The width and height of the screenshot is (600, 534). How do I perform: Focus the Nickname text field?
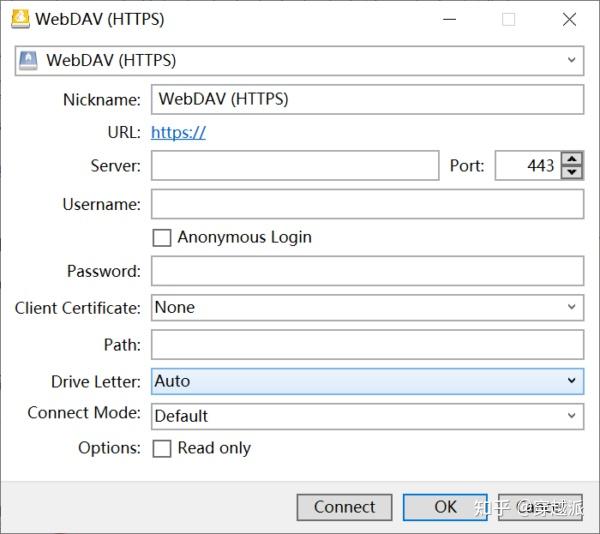(367, 100)
